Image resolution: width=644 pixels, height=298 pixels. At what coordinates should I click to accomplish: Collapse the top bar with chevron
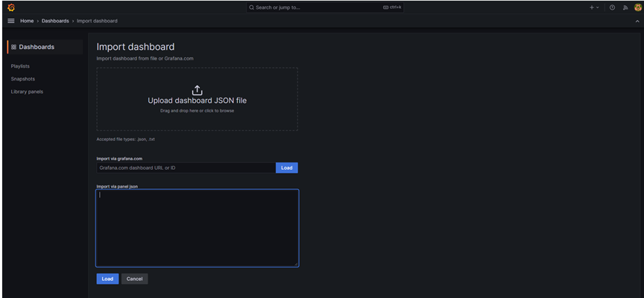(637, 21)
